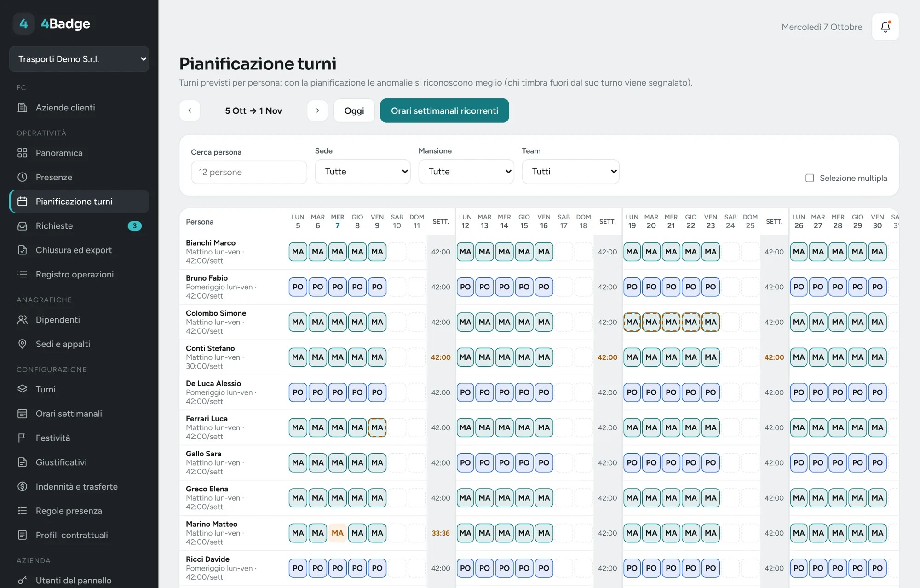Select Marino Matteo's highlighted Wednesday 7 shift
This screenshot has width=920, height=588.
338,533
